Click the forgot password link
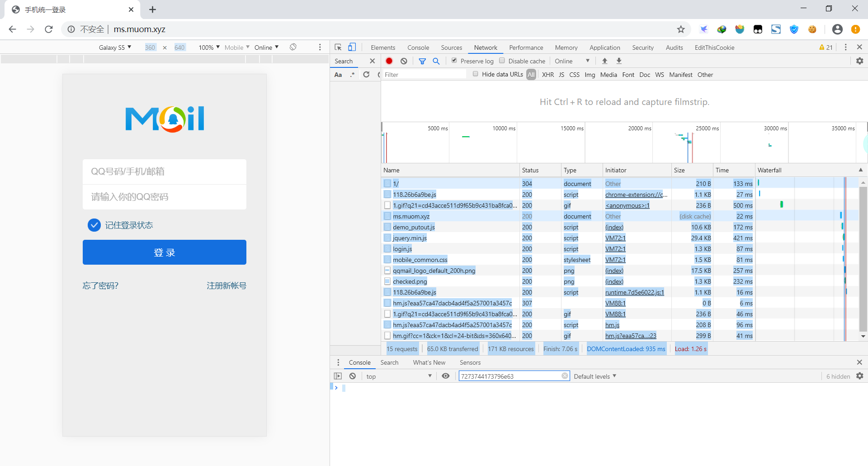This screenshot has height=466, width=868. point(100,285)
